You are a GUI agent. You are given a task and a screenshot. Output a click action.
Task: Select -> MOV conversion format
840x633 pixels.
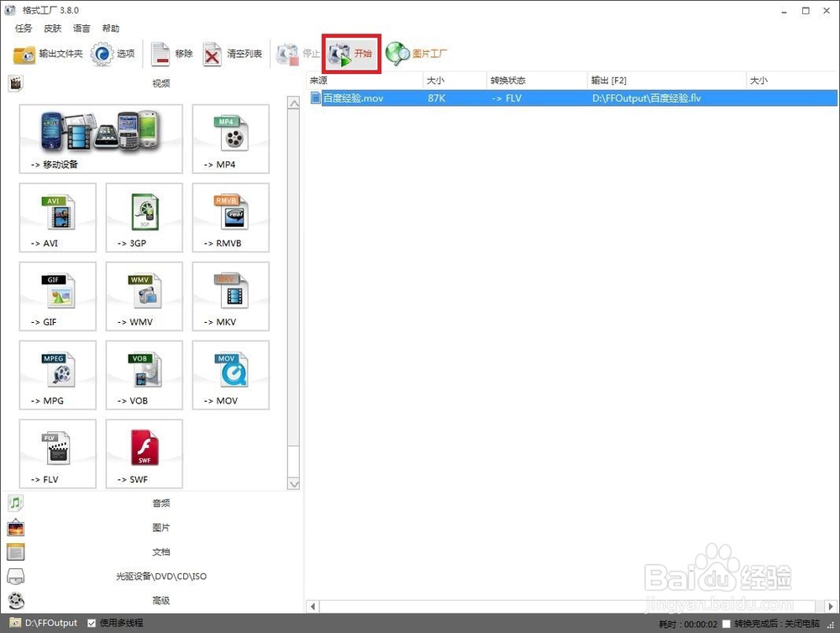[231, 375]
